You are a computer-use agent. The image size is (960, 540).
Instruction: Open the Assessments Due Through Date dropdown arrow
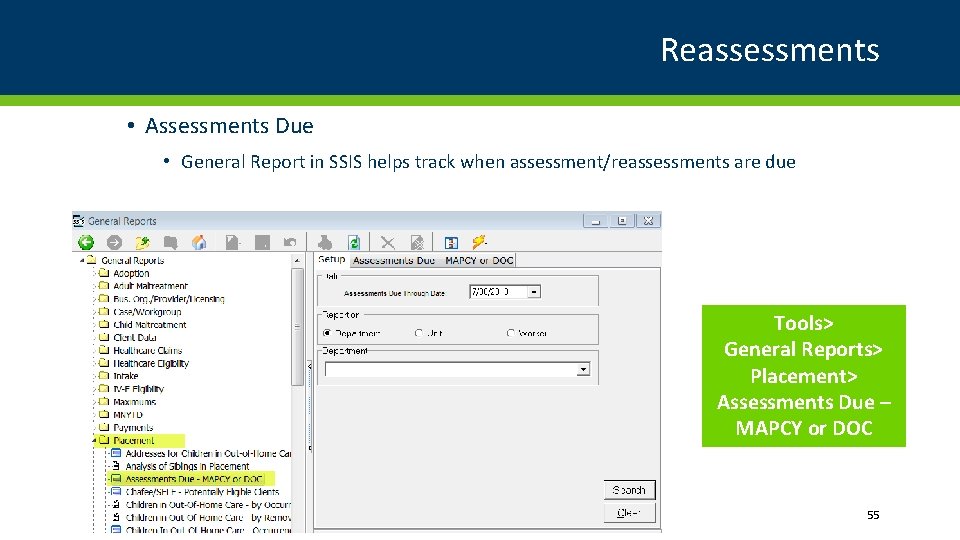point(534,292)
